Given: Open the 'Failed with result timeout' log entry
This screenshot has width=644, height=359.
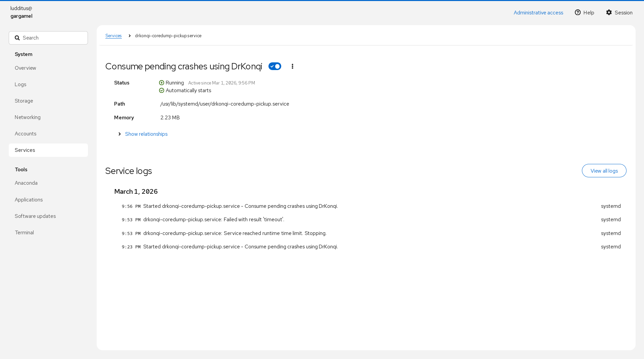Looking at the screenshot, I should (x=213, y=220).
